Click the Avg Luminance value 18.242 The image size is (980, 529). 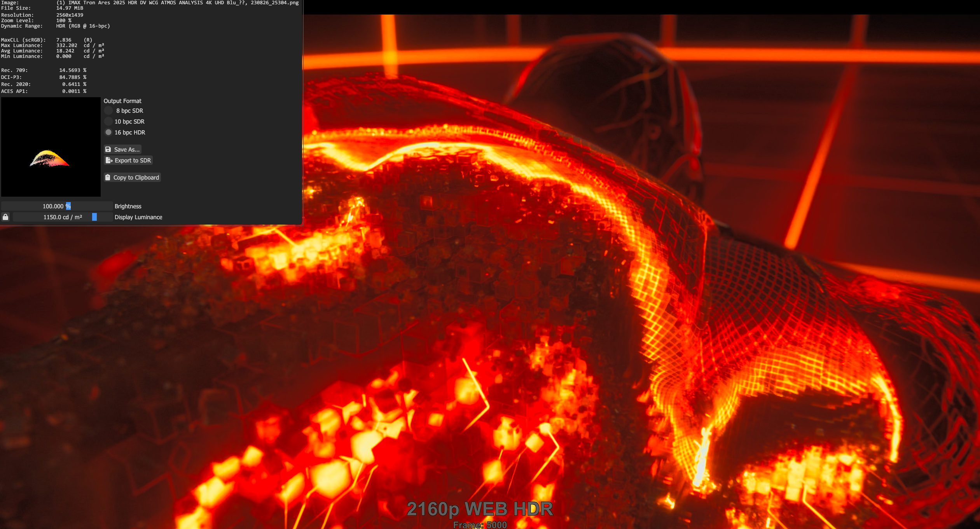click(x=65, y=51)
